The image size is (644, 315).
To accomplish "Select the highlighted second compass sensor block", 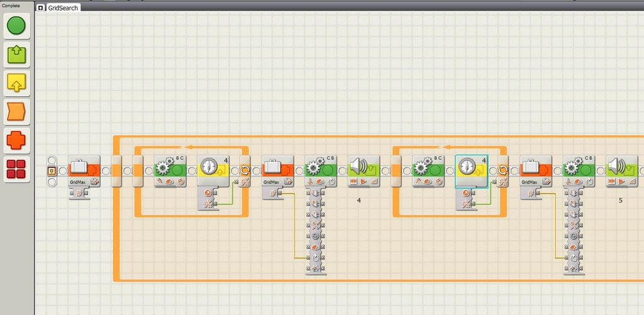I will tap(472, 170).
